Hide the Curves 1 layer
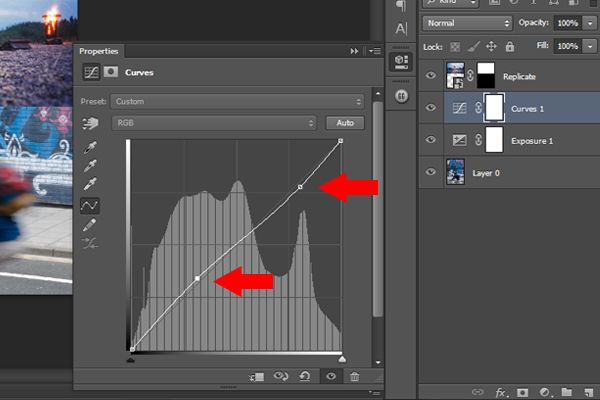Screen dimensions: 600x400 pyautogui.click(x=431, y=108)
